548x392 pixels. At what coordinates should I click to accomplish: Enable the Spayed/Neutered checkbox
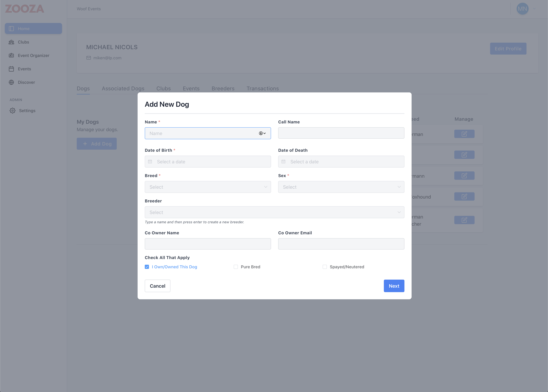[x=325, y=267]
